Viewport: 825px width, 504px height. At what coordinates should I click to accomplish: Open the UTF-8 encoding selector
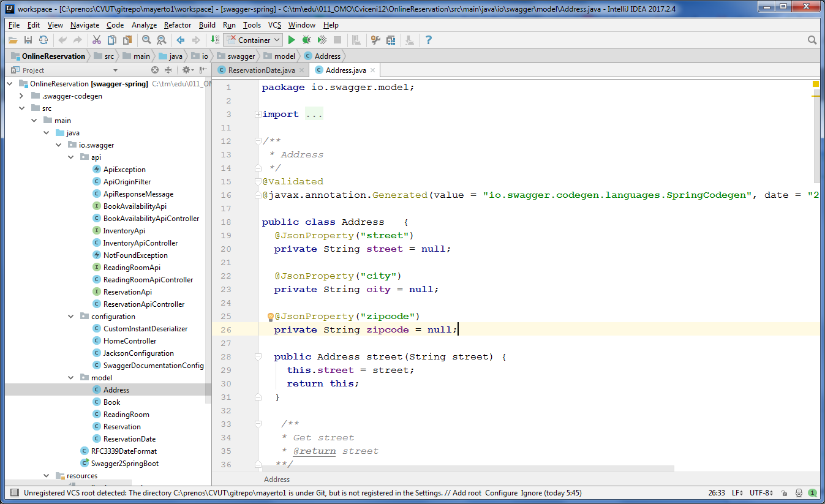point(762,492)
